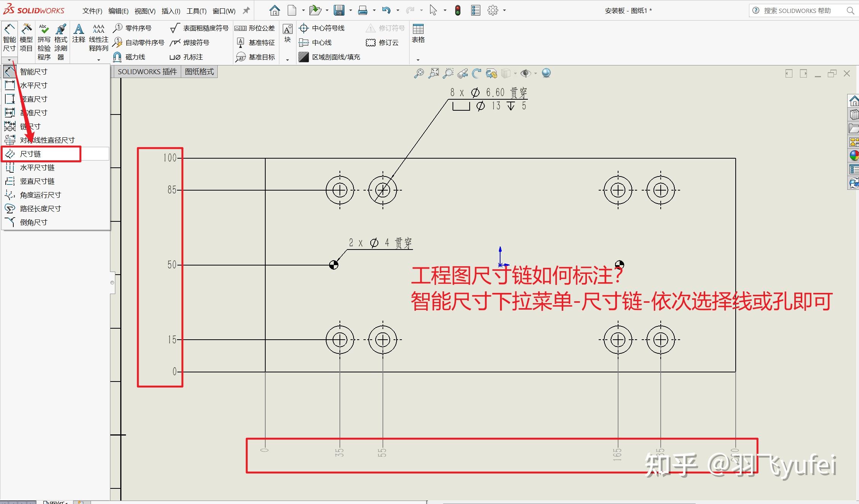The width and height of the screenshot is (859, 504).
Task: Click Save icon in top toolbar
Action: click(339, 10)
